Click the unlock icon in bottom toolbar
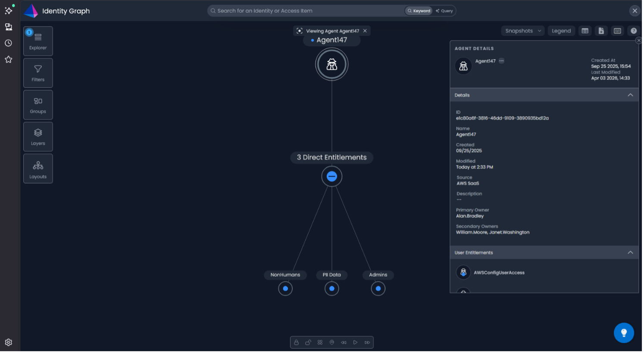The height and width of the screenshot is (353, 644). point(308,343)
